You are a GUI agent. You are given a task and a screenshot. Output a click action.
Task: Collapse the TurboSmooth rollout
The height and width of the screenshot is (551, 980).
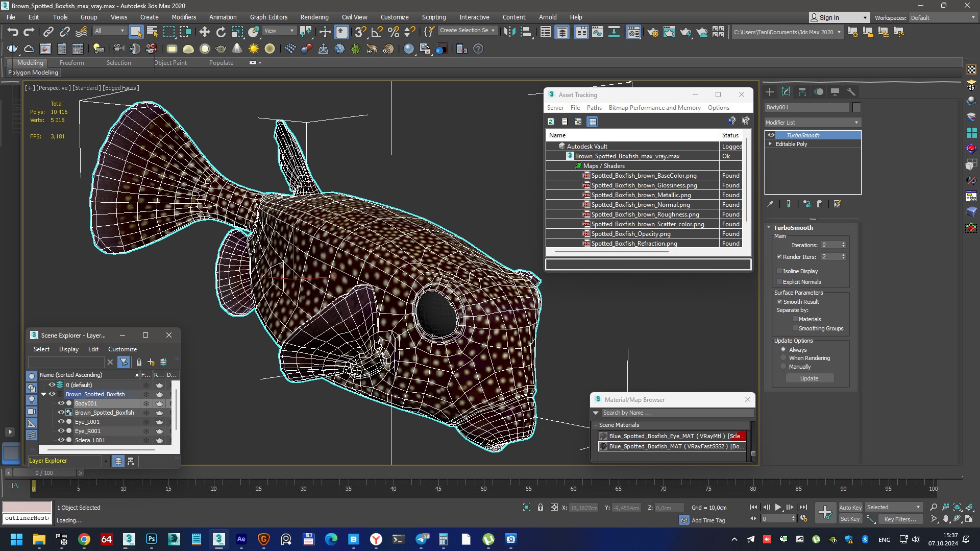769,228
